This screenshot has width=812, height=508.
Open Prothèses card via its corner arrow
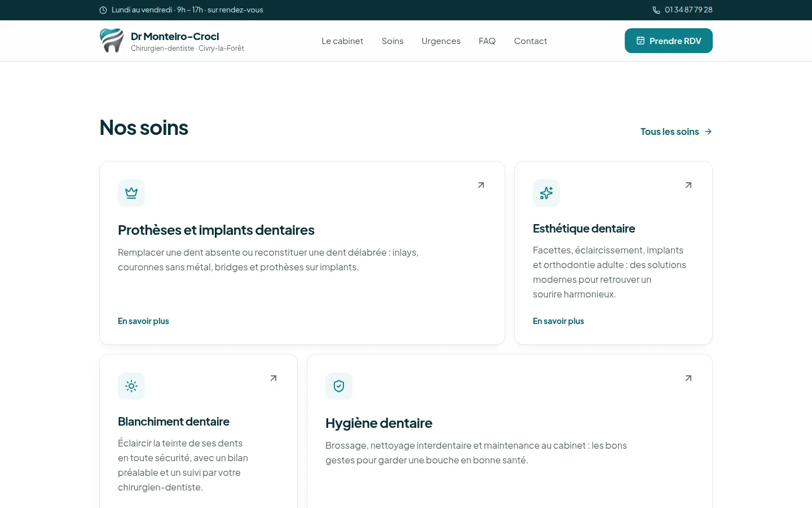tap(481, 185)
